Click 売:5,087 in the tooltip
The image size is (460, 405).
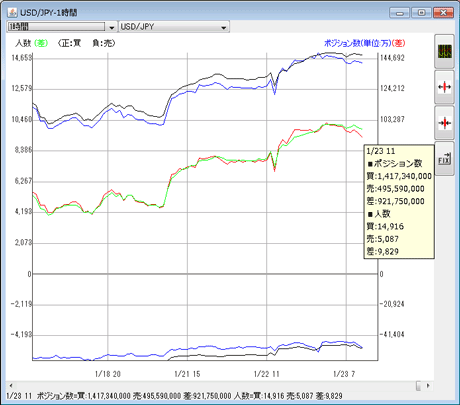coord(383,239)
